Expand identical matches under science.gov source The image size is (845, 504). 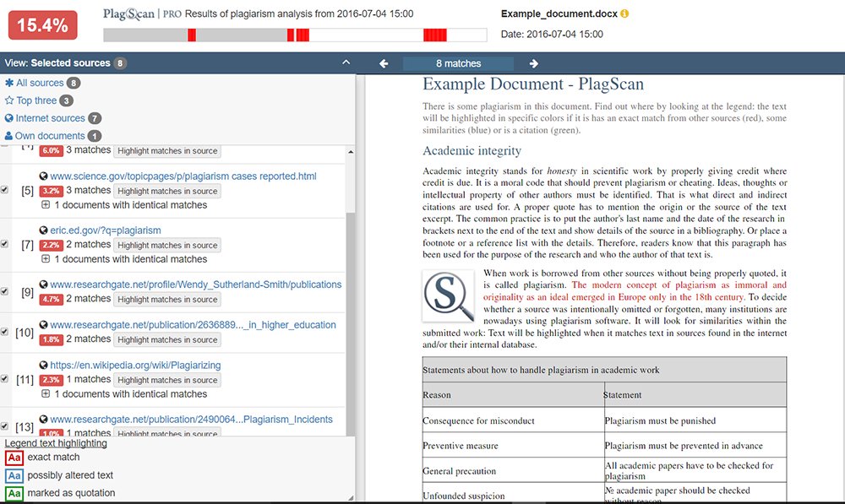[x=46, y=204]
